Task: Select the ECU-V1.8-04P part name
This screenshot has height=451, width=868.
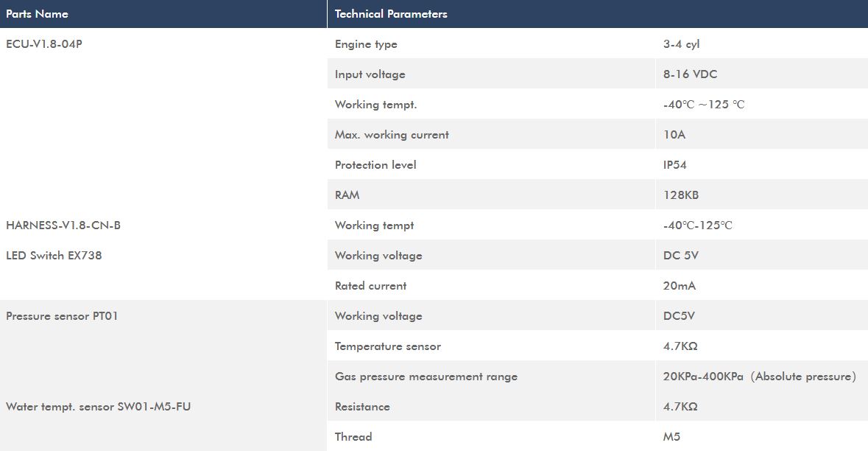Action: point(44,44)
